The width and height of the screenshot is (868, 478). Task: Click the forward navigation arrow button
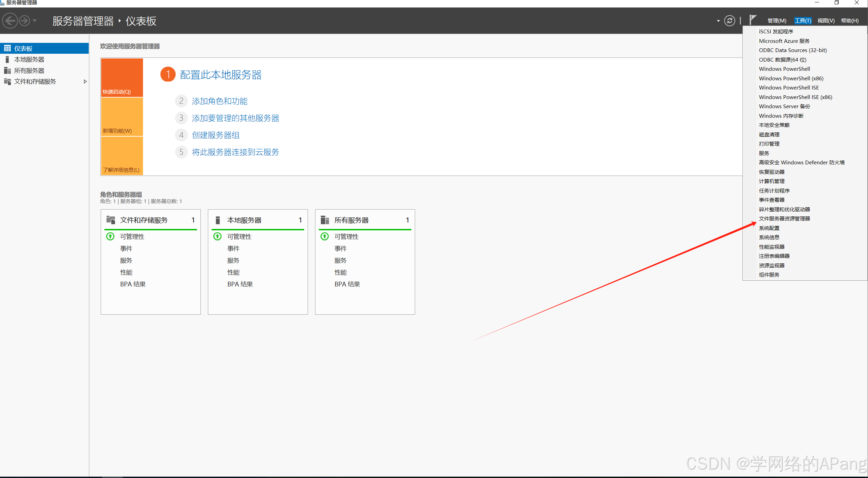coord(24,21)
